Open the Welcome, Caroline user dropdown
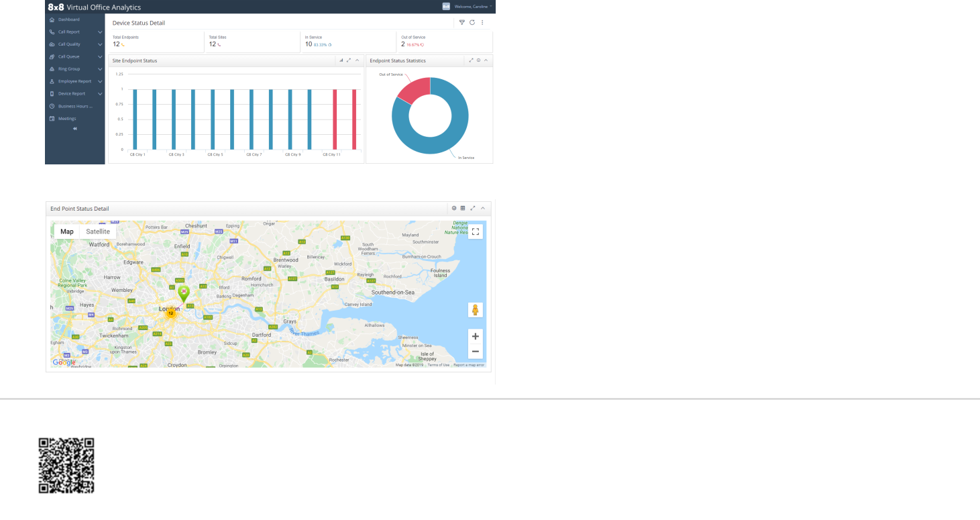Image resolution: width=980 pixels, height=520 pixels. tap(473, 6)
